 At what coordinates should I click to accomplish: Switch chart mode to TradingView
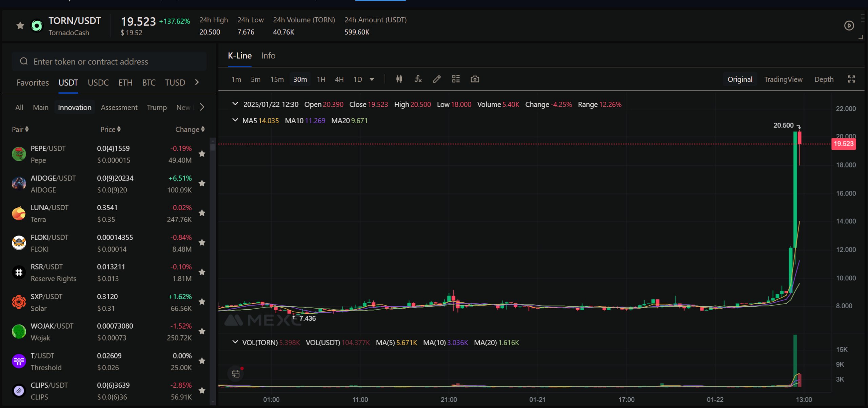click(x=783, y=79)
